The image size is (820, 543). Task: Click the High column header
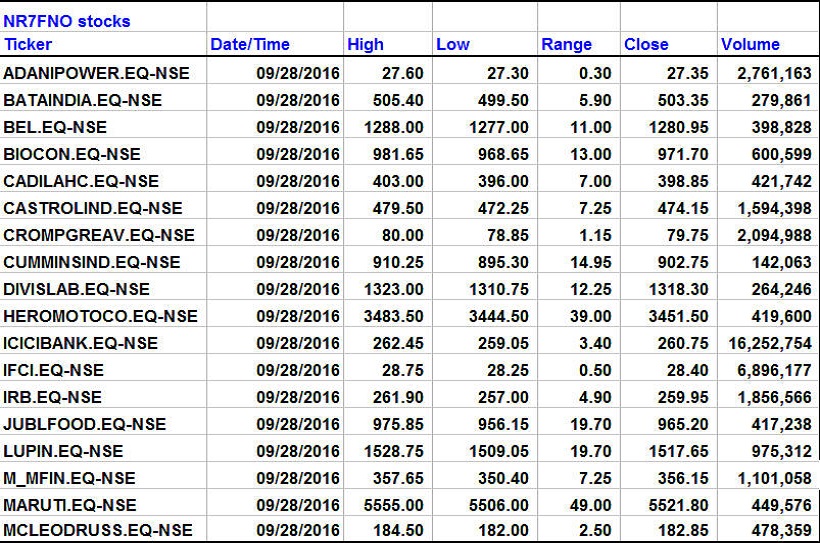(x=365, y=45)
